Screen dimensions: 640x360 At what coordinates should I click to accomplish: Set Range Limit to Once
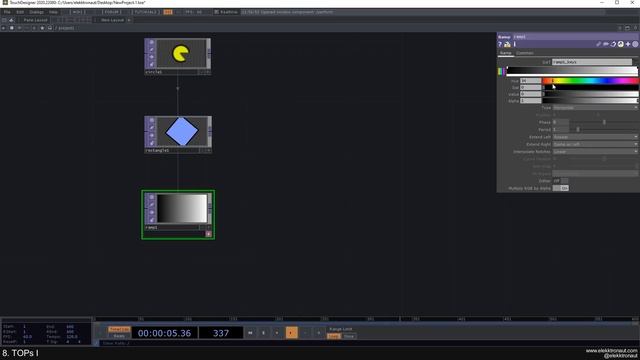click(349, 336)
